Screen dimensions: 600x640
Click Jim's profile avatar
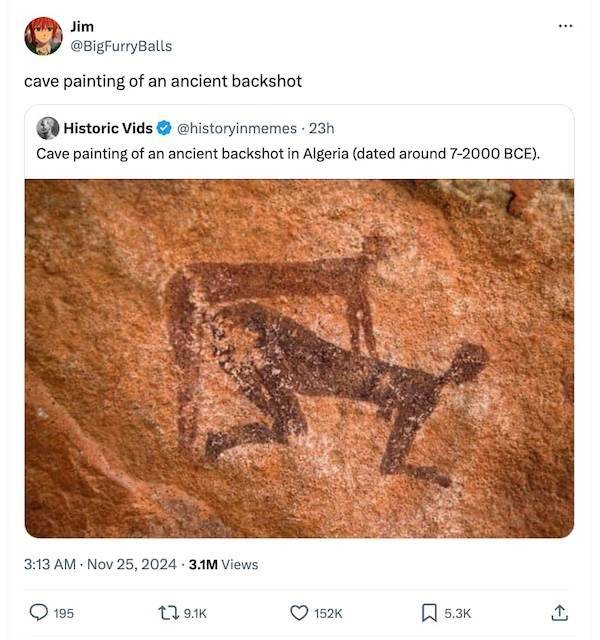coord(43,36)
